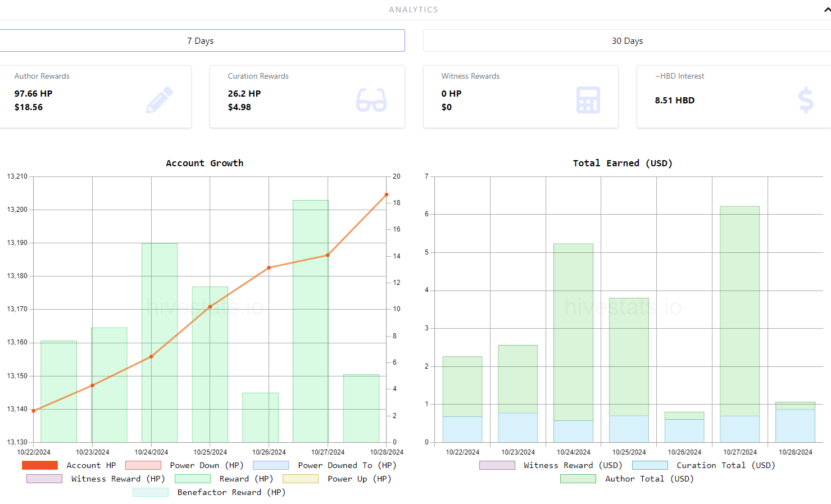The width and height of the screenshot is (831, 504).
Task: Click the 10/28/2024 point on Account Growth line
Action: click(387, 194)
